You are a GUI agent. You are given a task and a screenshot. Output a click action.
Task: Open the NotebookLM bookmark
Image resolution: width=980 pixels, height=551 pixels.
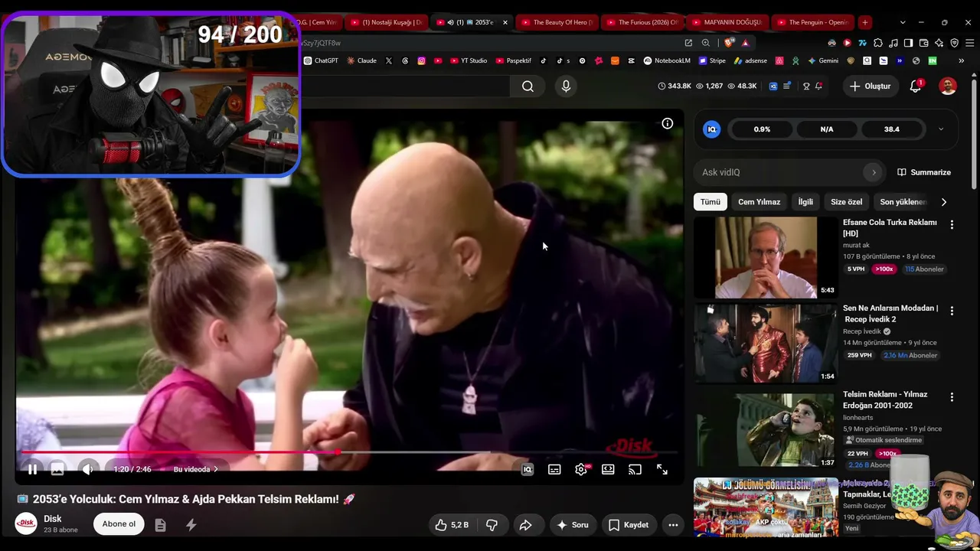667,60
